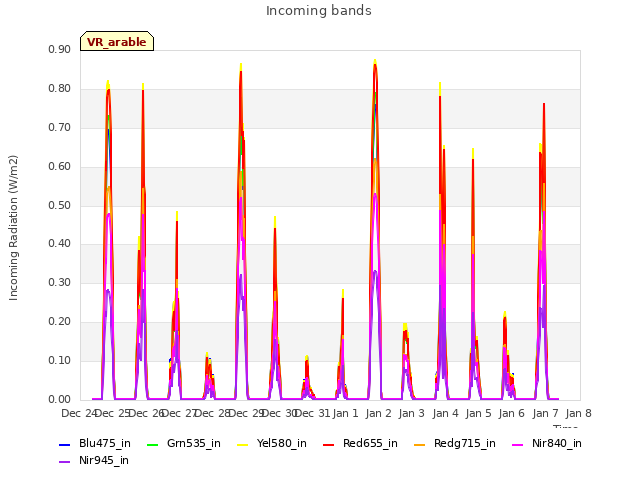Click the 0.00 y-axis tick label
This screenshot has width=640, height=480.
[x=60, y=399]
